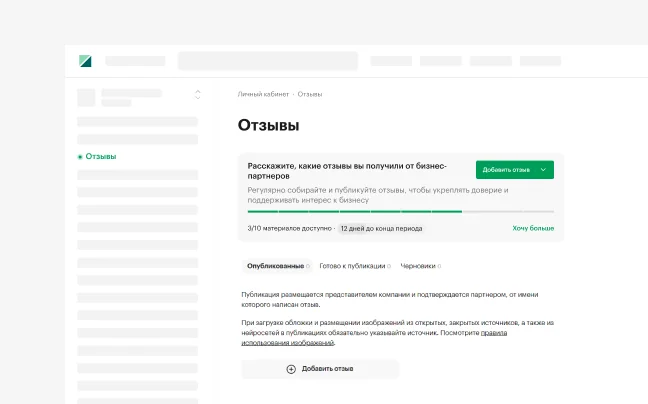Expand the account switcher chevrons in the sidebar
The width and height of the screenshot is (648, 404).
(197, 95)
